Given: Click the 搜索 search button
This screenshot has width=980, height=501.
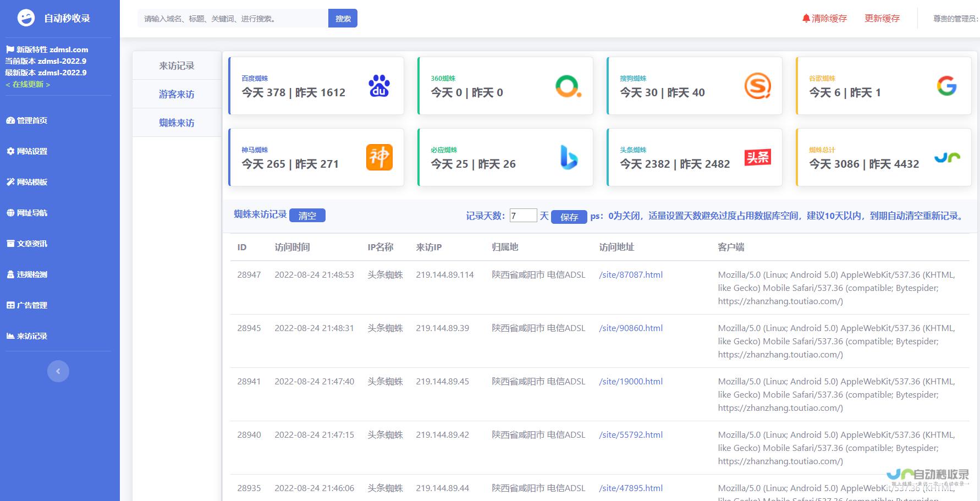Looking at the screenshot, I should click(343, 18).
